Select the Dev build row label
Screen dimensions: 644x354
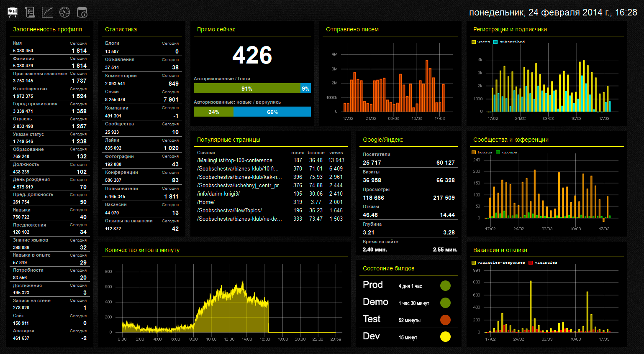pos(371,336)
